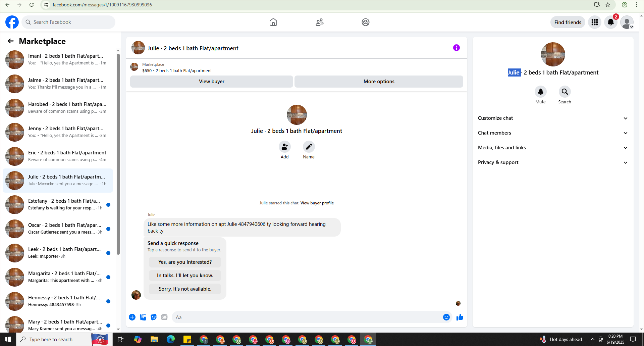Open Microsoft Edge from the taskbar
The image size is (644, 346).
tap(171, 339)
